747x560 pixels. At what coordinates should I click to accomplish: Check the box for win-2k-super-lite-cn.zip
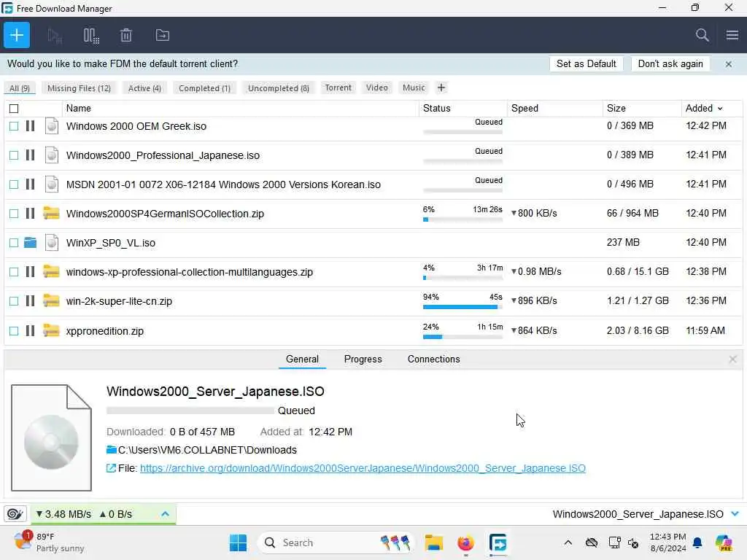pos(14,301)
